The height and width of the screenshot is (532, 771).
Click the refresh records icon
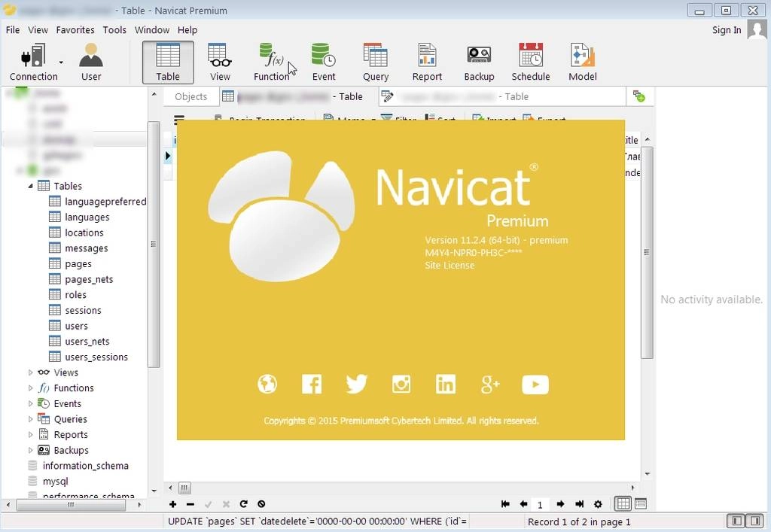pos(243,504)
